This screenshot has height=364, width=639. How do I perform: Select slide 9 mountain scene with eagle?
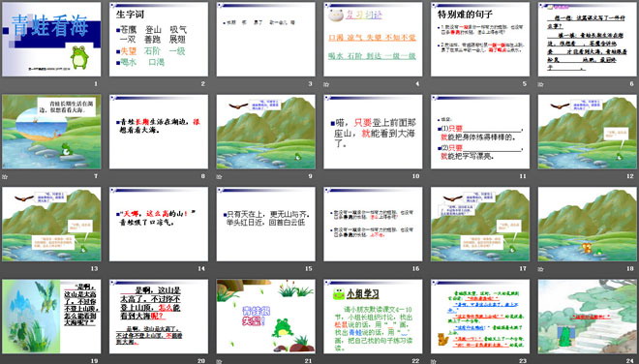265,132
